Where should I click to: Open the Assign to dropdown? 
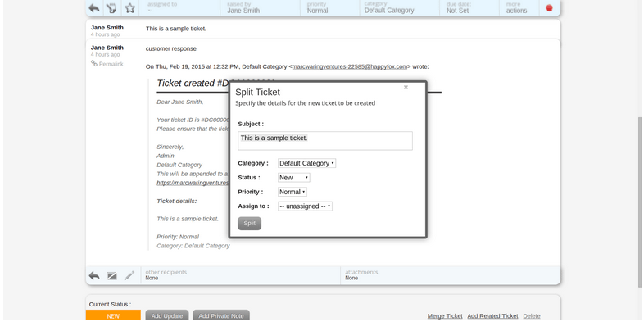[x=305, y=206]
